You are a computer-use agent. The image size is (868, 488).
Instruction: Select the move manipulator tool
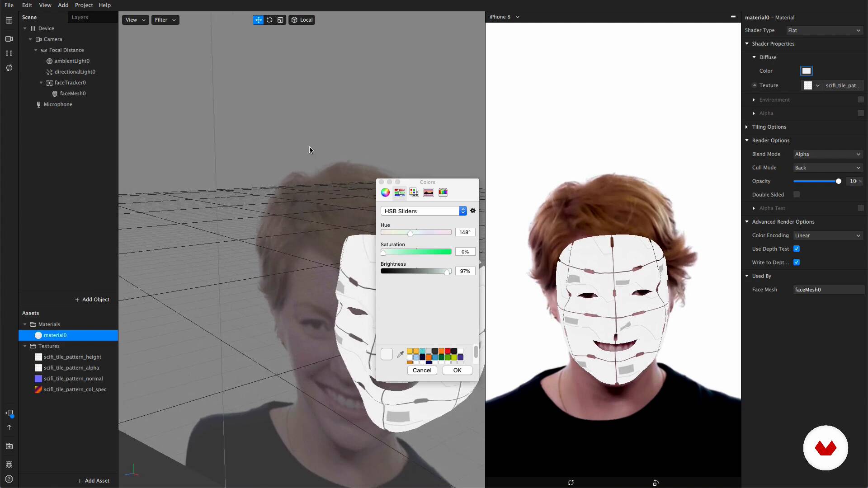tap(258, 20)
